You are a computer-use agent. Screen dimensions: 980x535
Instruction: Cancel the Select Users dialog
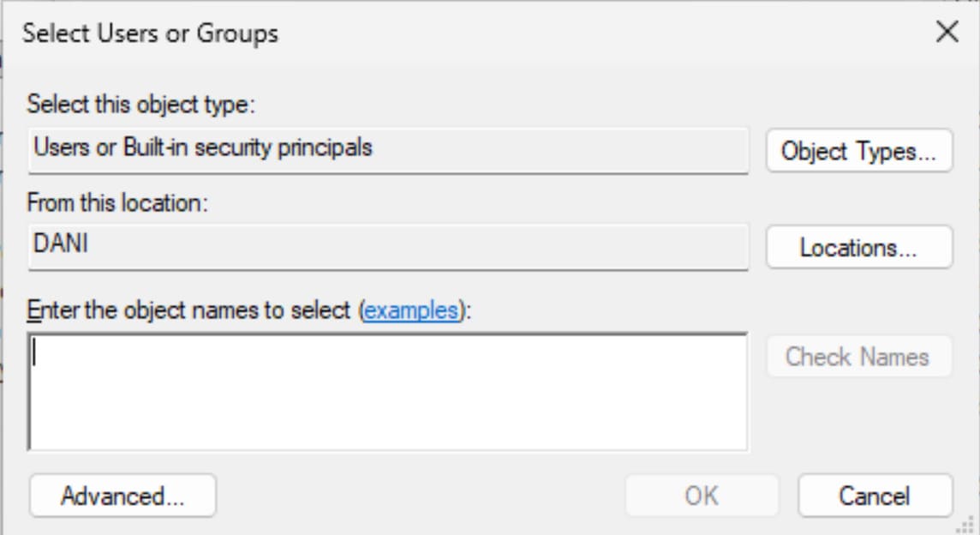[x=875, y=496]
